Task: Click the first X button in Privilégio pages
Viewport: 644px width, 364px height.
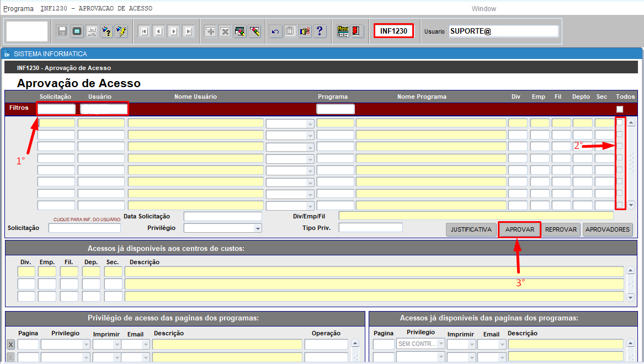Action: [x=11, y=345]
